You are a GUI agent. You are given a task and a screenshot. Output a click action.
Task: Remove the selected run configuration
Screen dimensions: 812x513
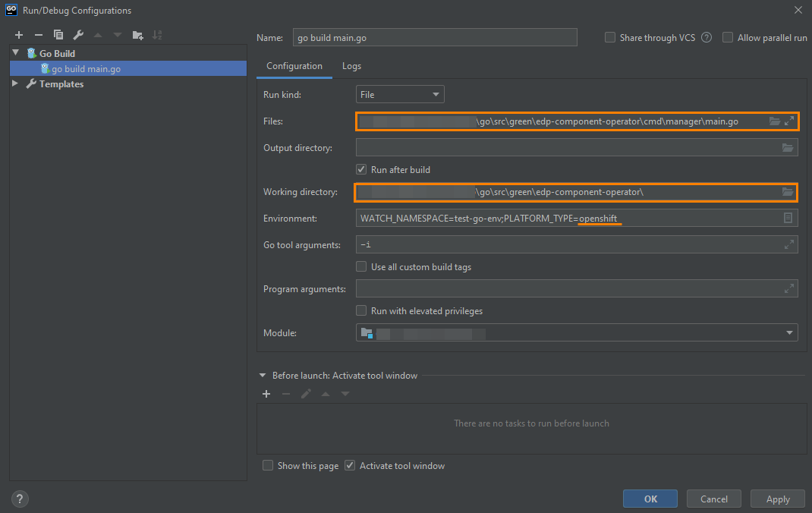point(38,34)
